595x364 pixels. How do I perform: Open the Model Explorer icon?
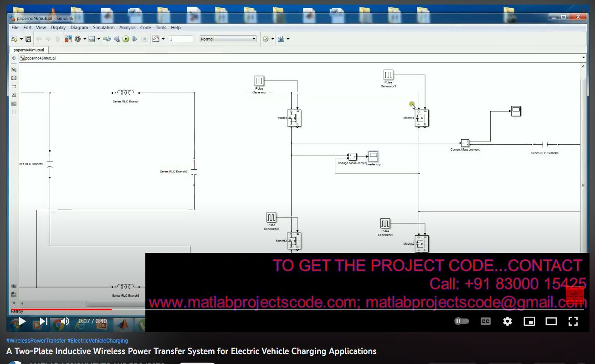point(92,39)
